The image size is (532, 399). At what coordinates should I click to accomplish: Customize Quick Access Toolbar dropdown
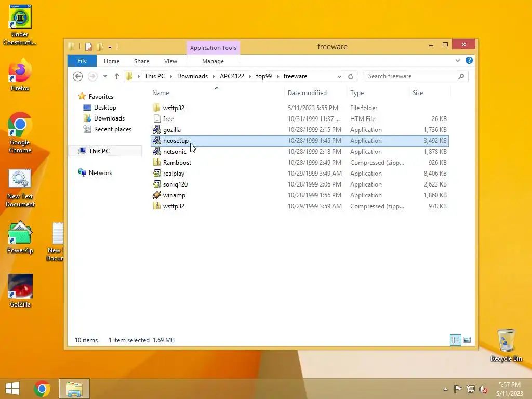[110, 47]
